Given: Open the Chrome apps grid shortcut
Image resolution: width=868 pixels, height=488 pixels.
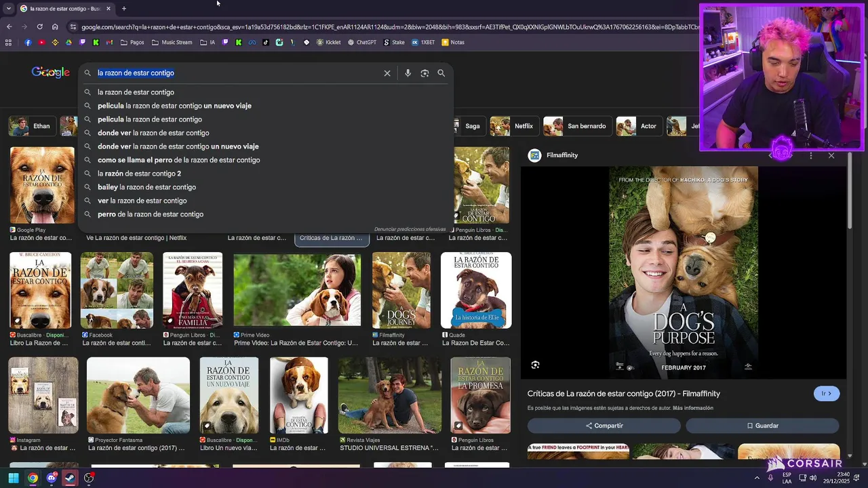Looking at the screenshot, I should click(x=8, y=42).
